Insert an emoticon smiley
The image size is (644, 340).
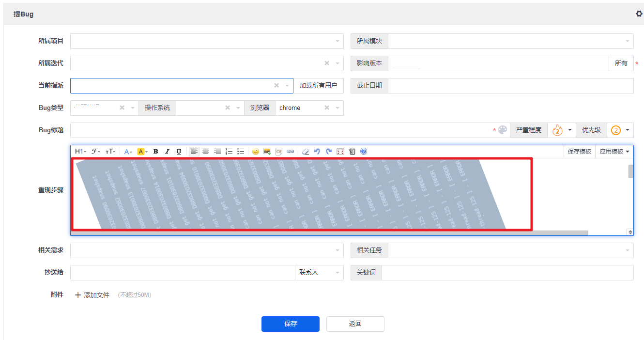255,152
